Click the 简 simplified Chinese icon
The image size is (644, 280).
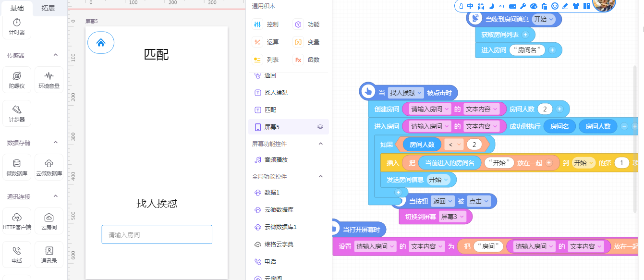coord(481,6)
